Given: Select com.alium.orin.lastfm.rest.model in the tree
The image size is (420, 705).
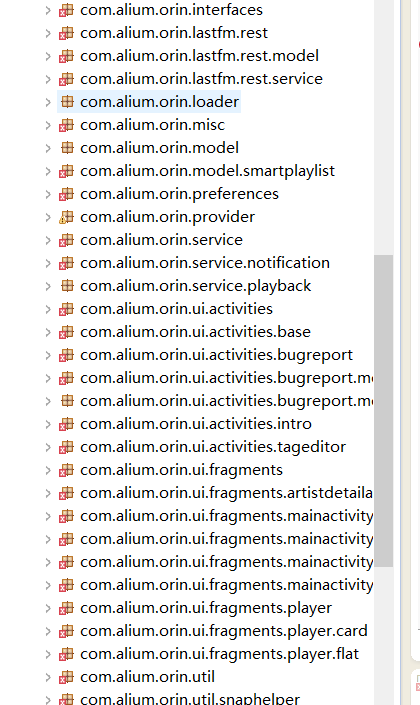Looking at the screenshot, I should tap(199, 56).
